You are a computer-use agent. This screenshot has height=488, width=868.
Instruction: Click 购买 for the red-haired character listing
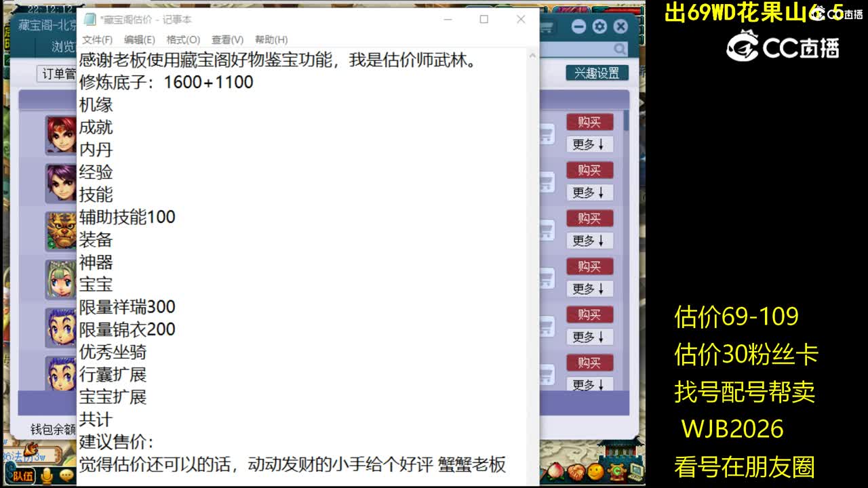pos(590,122)
